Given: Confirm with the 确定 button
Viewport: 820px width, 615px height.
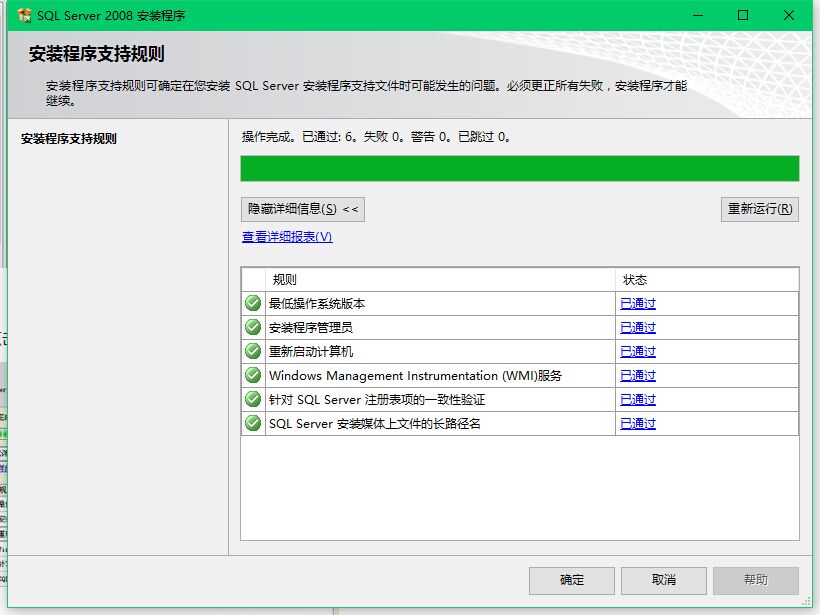Looking at the screenshot, I should point(572,580).
